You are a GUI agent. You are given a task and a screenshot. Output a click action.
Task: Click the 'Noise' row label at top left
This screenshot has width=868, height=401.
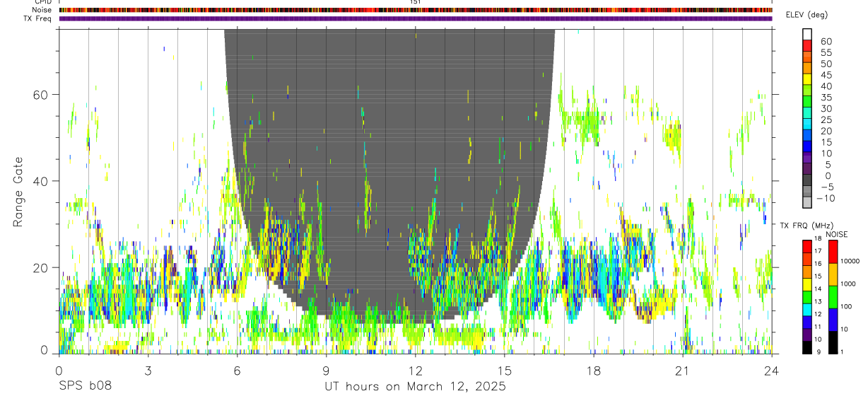click(42, 10)
